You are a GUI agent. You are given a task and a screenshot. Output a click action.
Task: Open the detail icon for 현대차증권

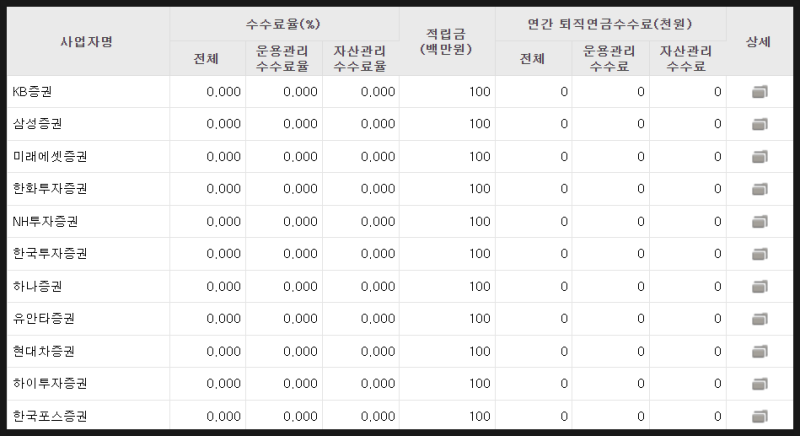760,351
